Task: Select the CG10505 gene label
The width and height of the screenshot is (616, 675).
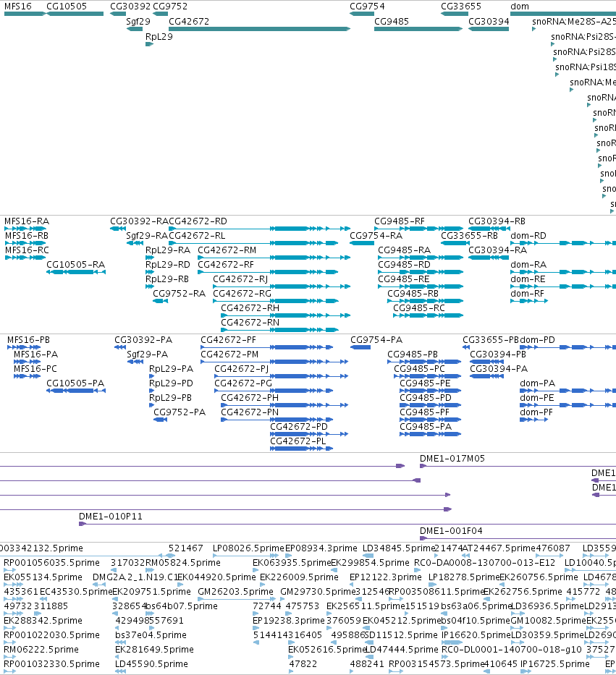Action: [67, 7]
